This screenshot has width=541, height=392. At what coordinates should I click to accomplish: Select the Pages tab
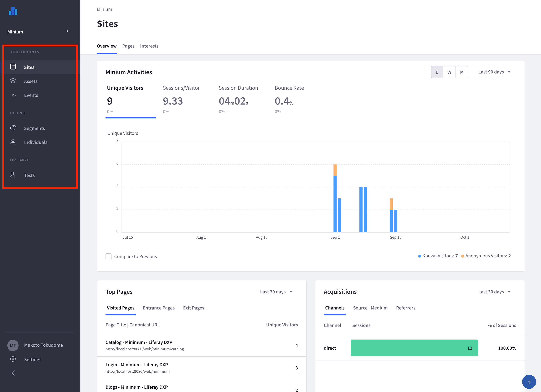click(128, 46)
